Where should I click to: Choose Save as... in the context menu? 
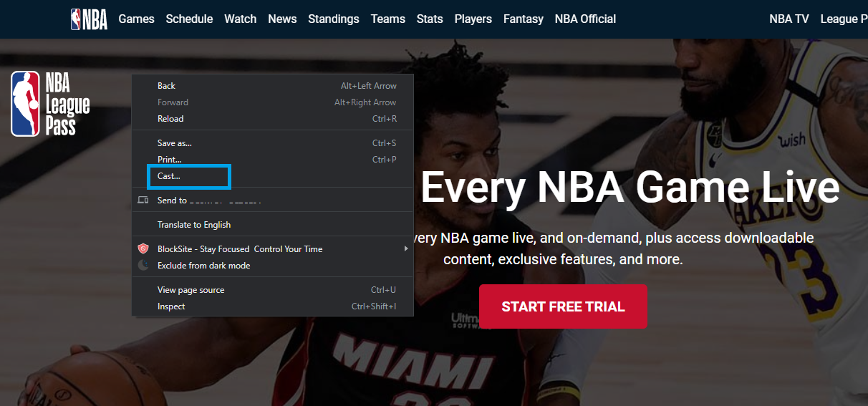point(273,143)
